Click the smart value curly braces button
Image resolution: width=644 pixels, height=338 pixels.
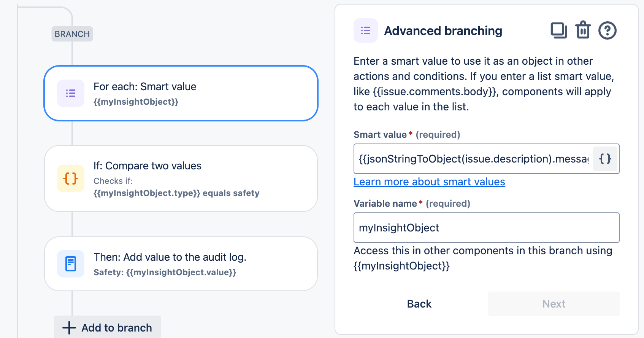pyautogui.click(x=605, y=159)
